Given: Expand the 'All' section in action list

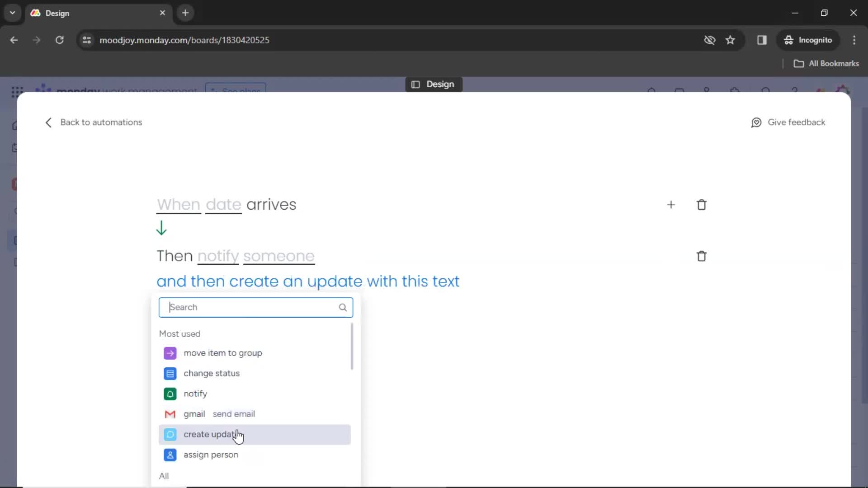Looking at the screenshot, I should pos(164,475).
